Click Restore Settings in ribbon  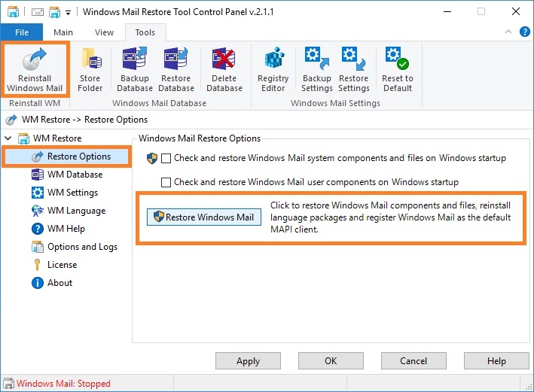(353, 69)
